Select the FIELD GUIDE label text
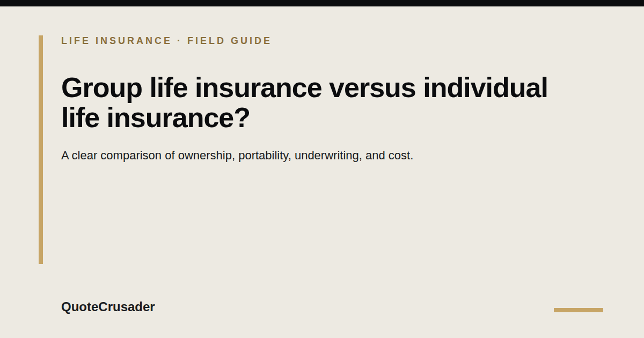This screenshot has height=338, width=644. click(x=229, y=41)
